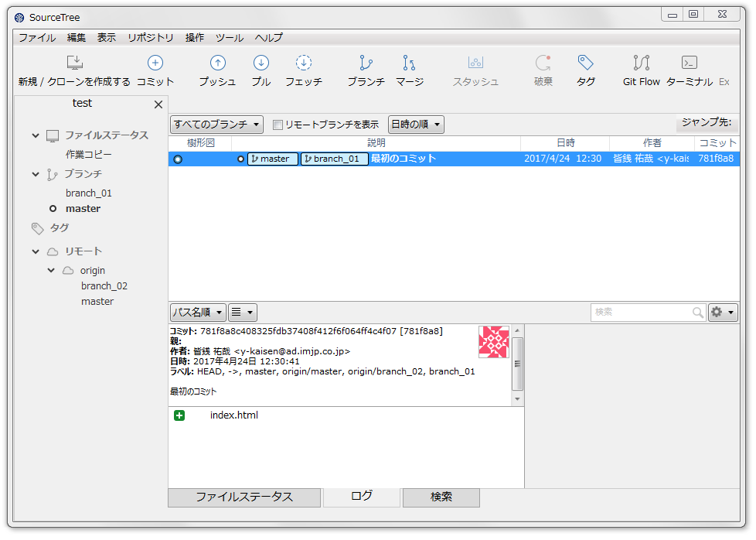This screenshot has height=540, width=756.
Task: Click the ジャンプ先 button
Action: 707,123
